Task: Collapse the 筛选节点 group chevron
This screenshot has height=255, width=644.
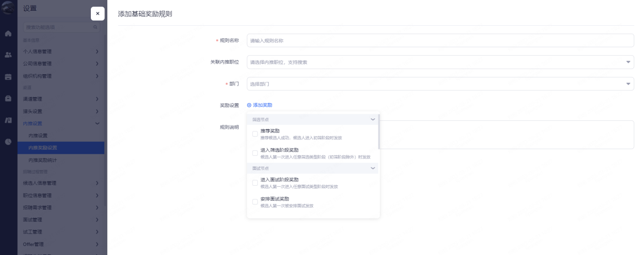Action: [373, 120]
